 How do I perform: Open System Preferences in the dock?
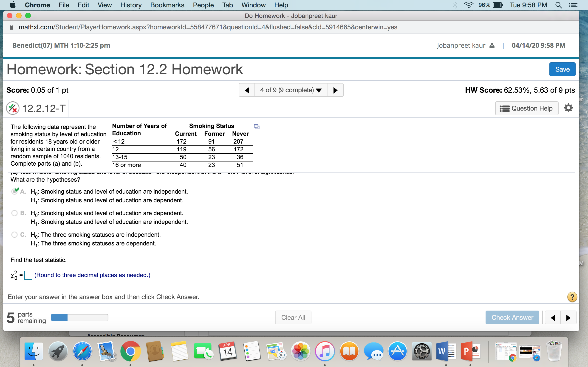pos(421,351)
